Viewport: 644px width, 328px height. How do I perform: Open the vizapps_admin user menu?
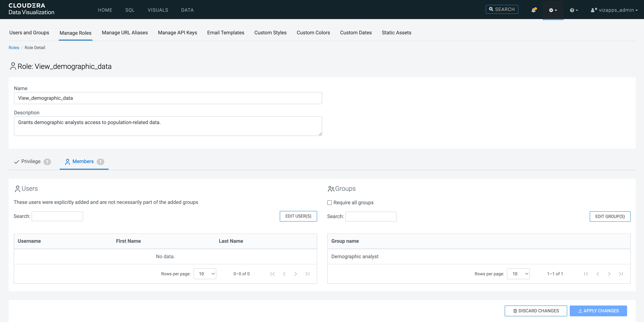pos(614,10)
